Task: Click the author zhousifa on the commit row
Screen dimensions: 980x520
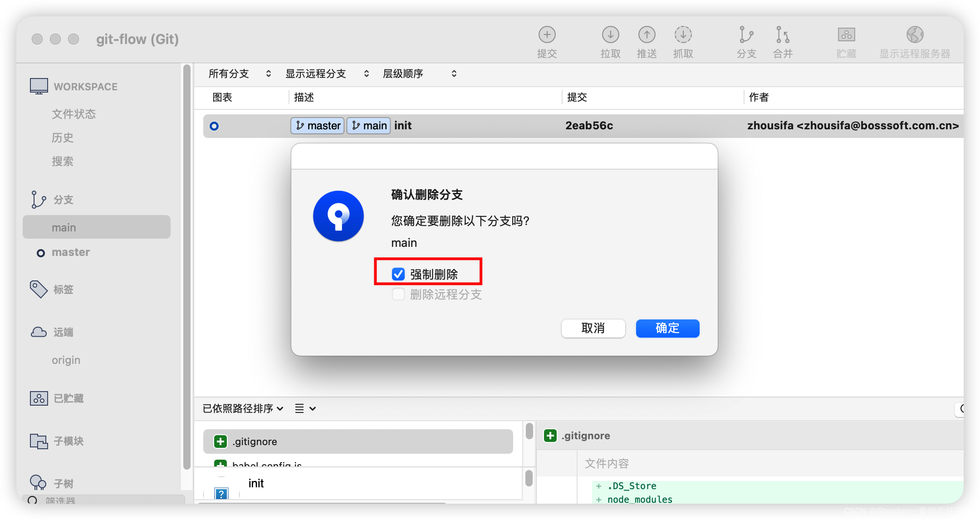Action: [853, 126]
